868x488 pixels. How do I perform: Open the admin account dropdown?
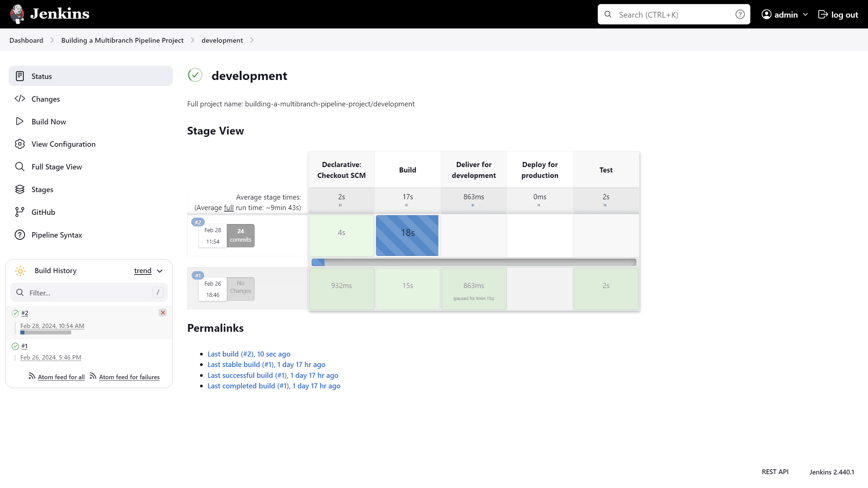[x=785, y=14]
